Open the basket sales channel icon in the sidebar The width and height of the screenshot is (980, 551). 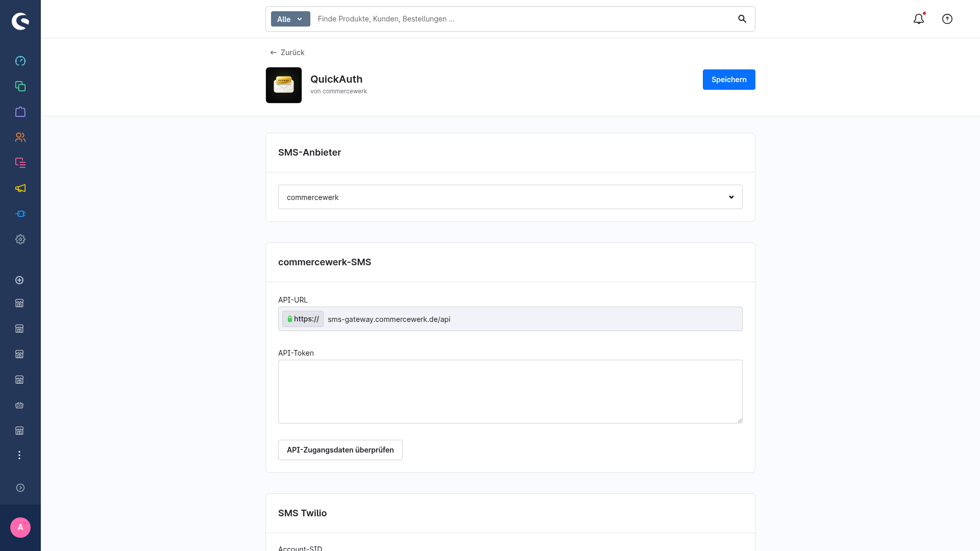pyautogui.click(x=19, y=405)
